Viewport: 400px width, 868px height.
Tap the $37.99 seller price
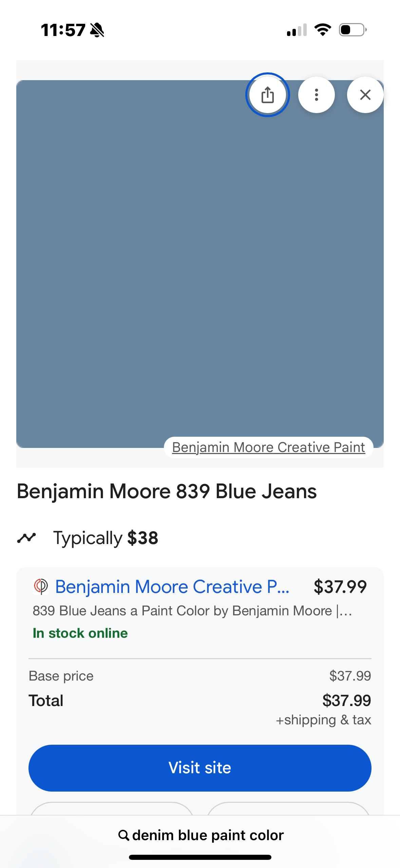tap(340, 586)
